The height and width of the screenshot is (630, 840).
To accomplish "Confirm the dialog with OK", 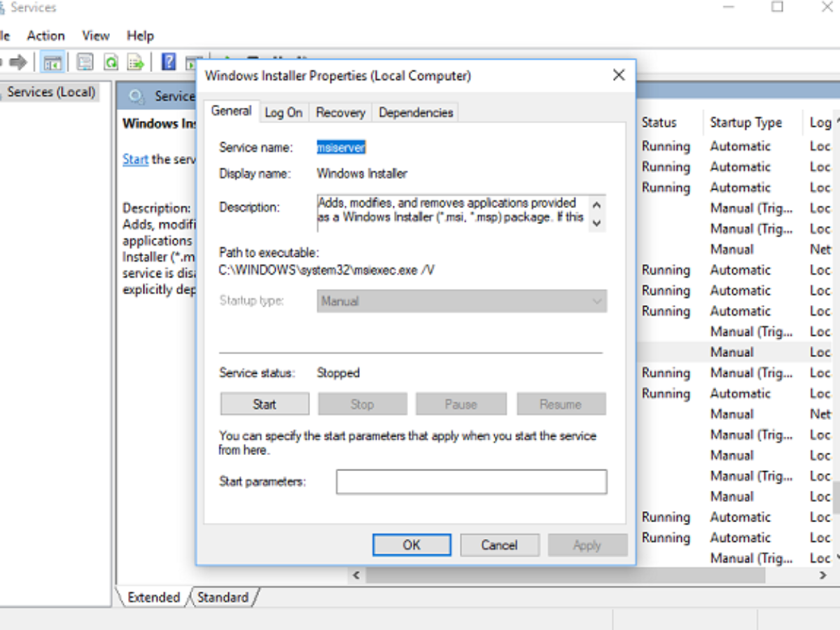I will (412, 545).
